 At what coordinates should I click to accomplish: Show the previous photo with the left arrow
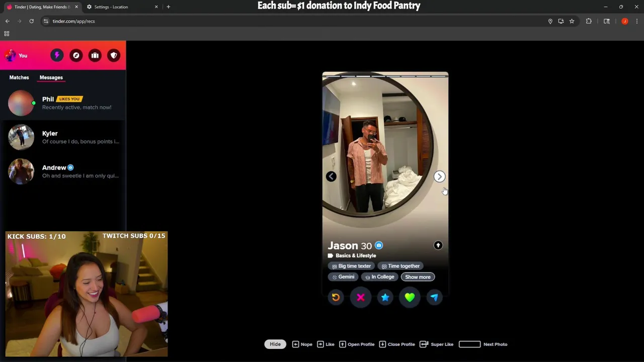(x=331, y=176)
